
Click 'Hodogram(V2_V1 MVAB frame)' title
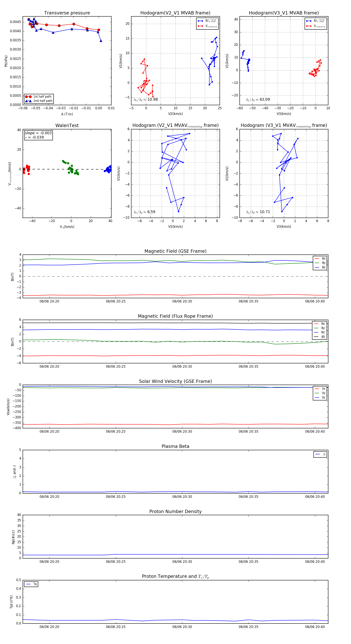[x=175, y=13]
